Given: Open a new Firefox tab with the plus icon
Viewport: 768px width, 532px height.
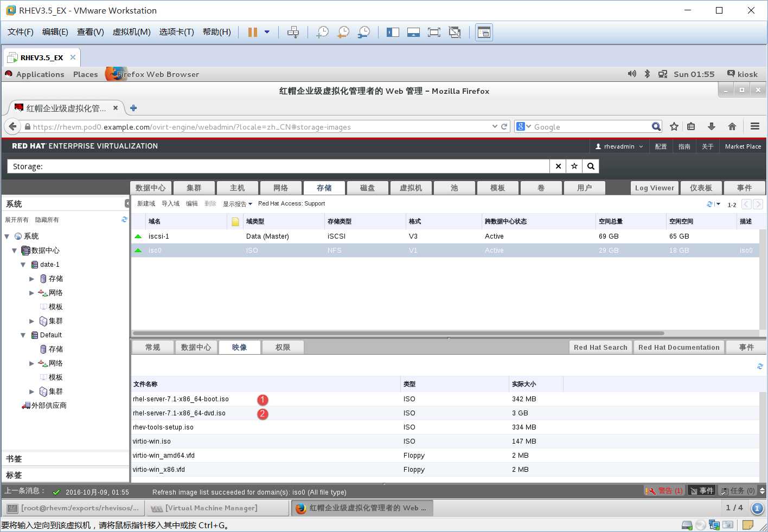Looking at the screenshot, I should click(133, 108).
